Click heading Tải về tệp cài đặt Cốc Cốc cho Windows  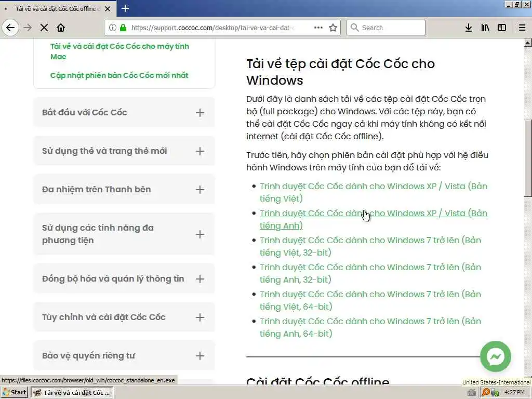[340, 72]
